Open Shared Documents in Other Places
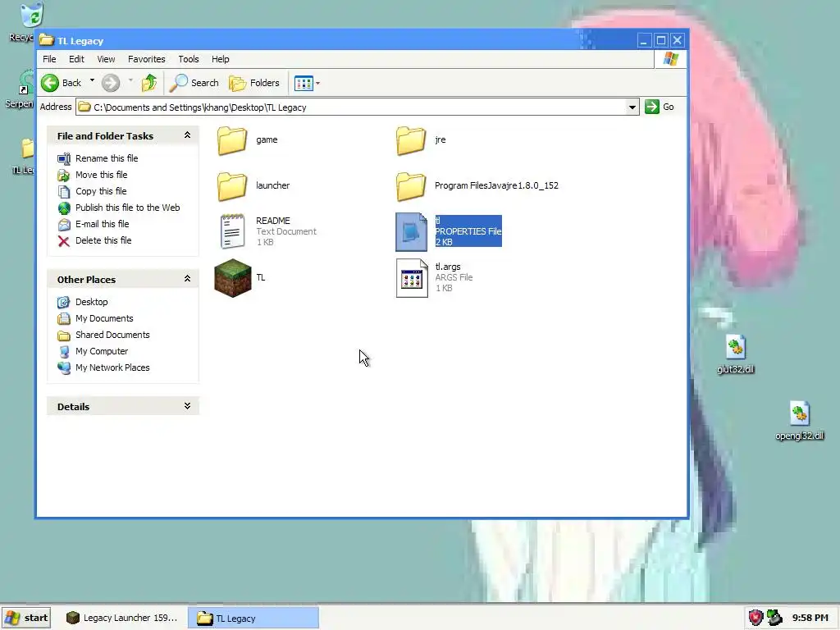 point(112,335)
